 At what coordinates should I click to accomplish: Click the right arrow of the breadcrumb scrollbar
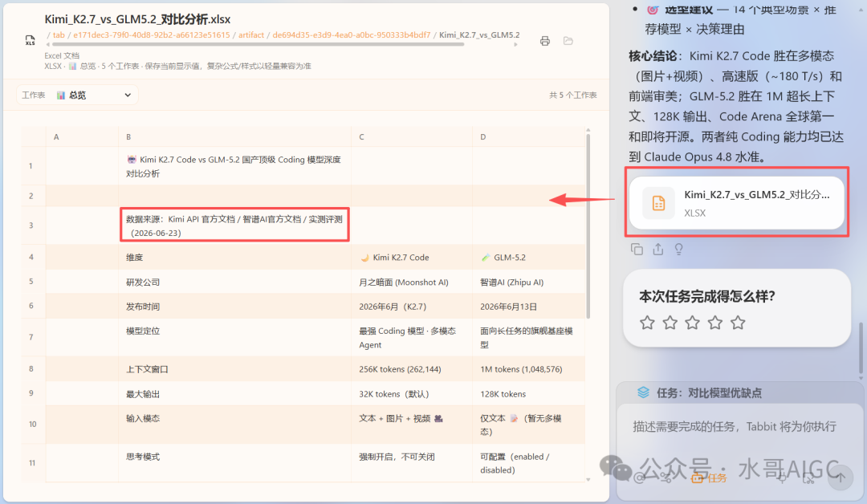click(x=516, y=44)
